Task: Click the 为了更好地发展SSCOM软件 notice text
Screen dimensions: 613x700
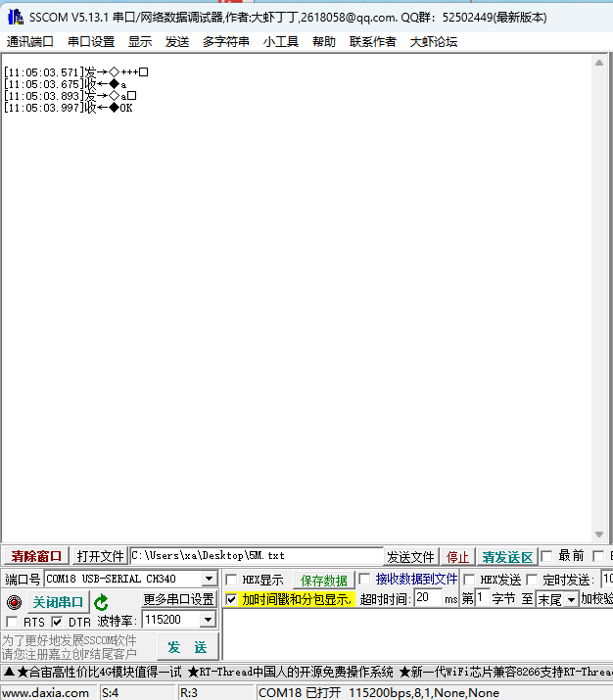Action: point(70,640)
